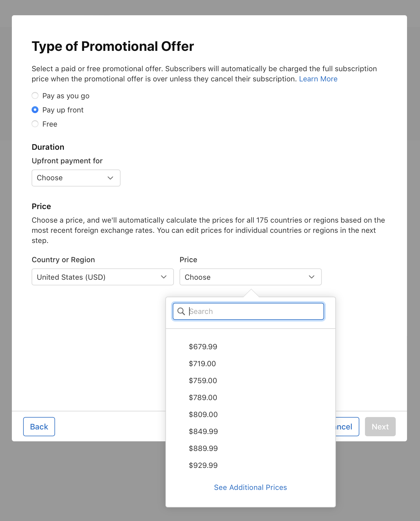Choose the $809.00 price tier
Screen dimensions: 420x521
click(203, 414)
